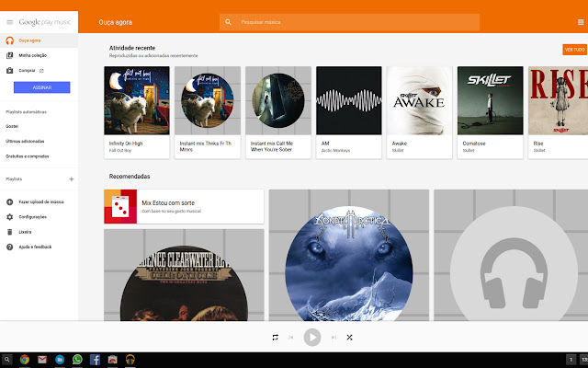588x368 pixels.
Task: Toggle shuffle playback
Action: tap(349, 338)
